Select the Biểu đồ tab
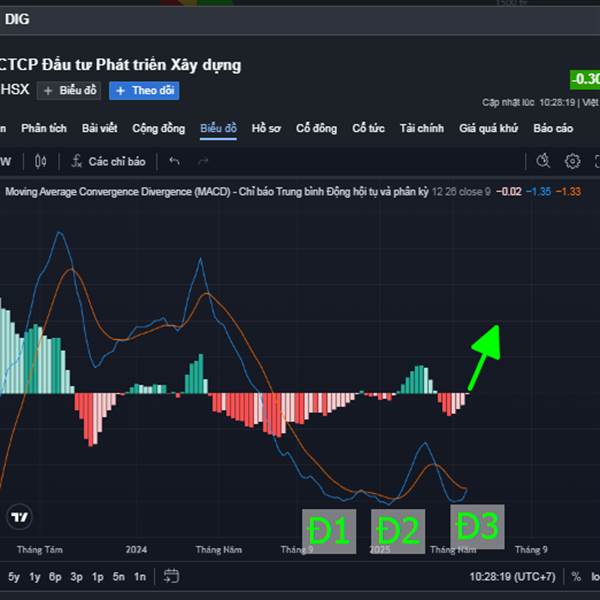 (218, 128)
